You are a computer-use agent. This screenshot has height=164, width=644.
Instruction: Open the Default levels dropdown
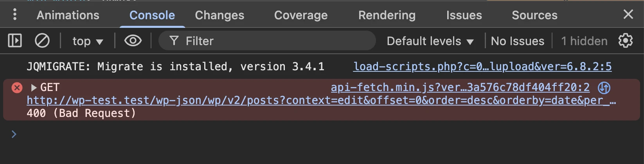(x=430, y=41)
